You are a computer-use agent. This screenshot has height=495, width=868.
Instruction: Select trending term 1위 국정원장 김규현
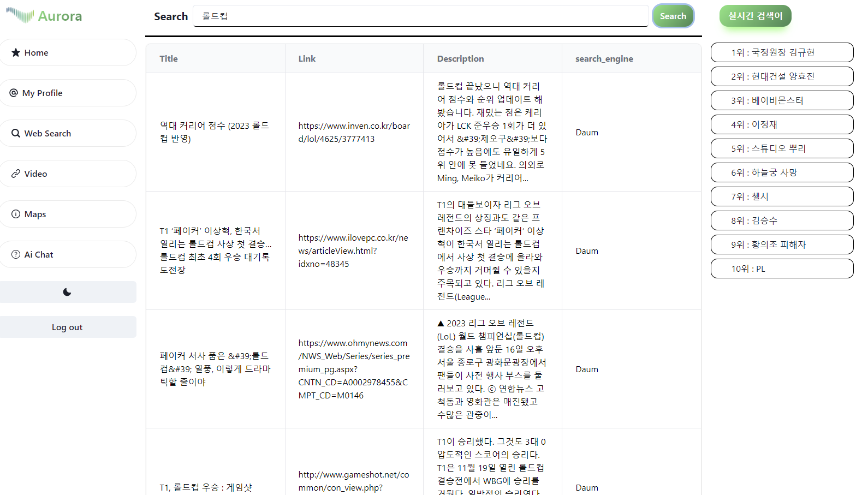click(782, 52)
